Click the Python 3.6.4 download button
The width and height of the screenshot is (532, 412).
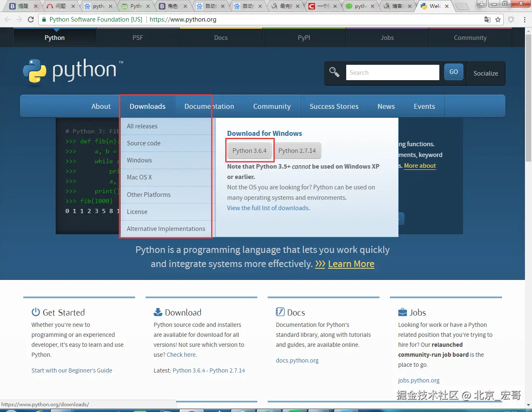(x=249, y=151)
